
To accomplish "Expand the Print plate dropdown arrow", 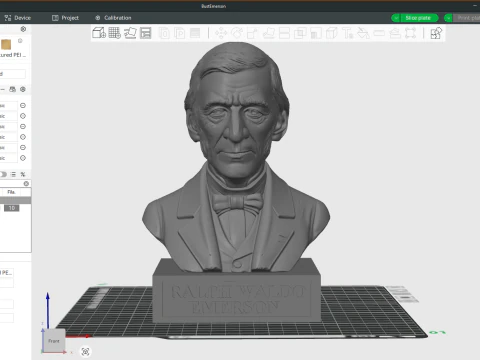I will pos(448,18).
